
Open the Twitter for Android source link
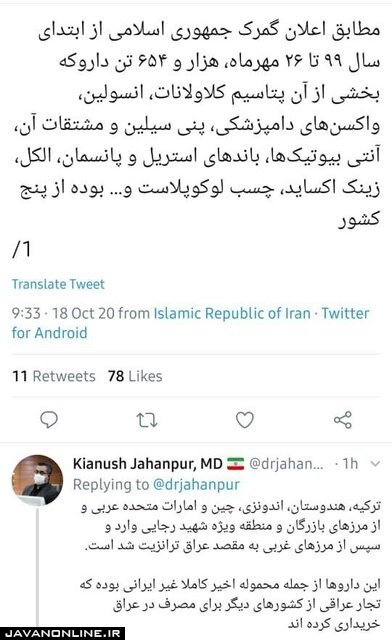click(190, 323)
